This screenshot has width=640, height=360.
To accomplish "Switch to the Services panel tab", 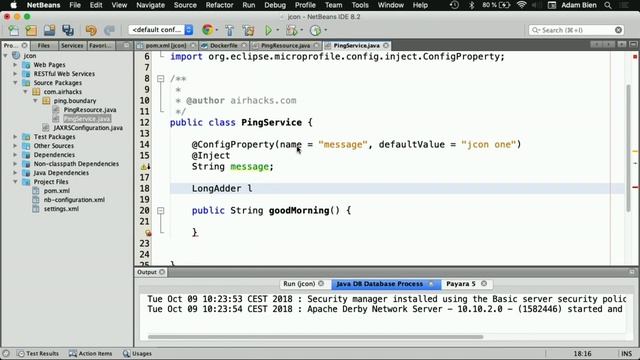I will [72, 45].
